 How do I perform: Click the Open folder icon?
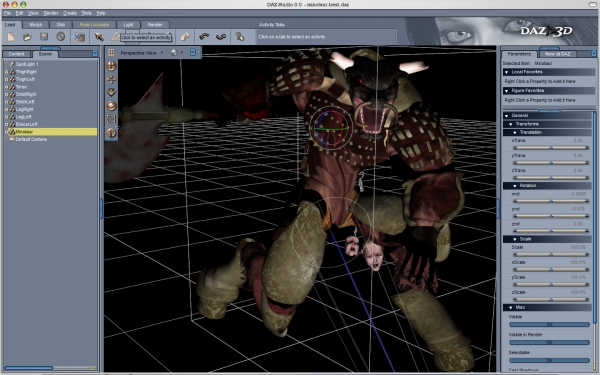[27, 37]
